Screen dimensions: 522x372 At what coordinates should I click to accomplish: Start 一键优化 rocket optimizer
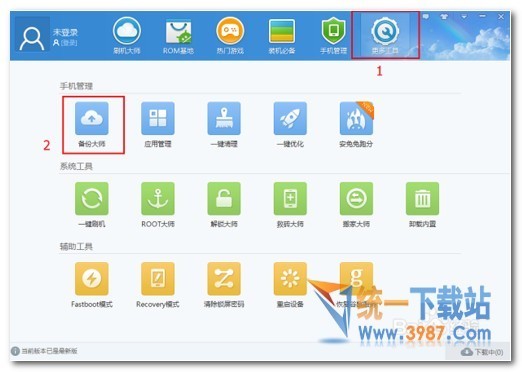pyautogui.click(x=290, y=125)
